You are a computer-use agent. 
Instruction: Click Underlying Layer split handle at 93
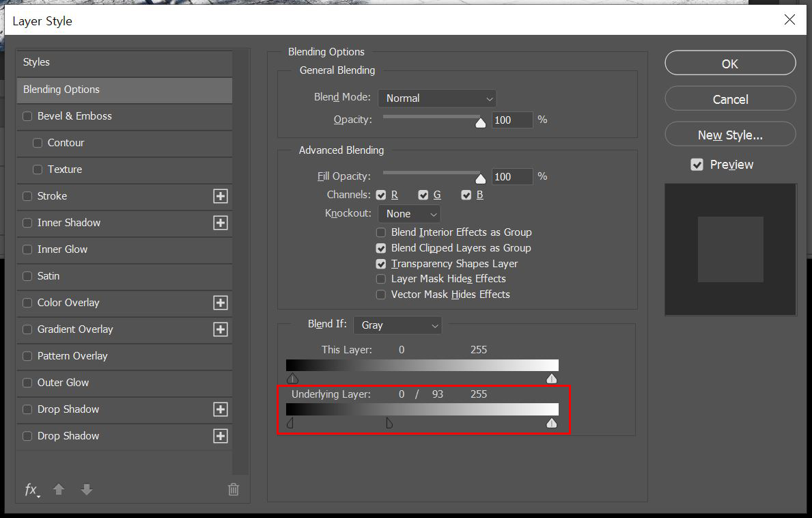pos(389,424)
